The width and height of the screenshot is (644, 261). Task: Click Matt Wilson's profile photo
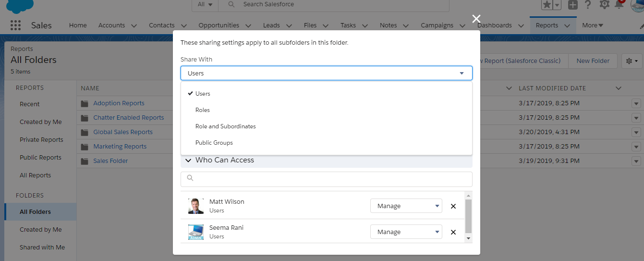pos(196,206)
